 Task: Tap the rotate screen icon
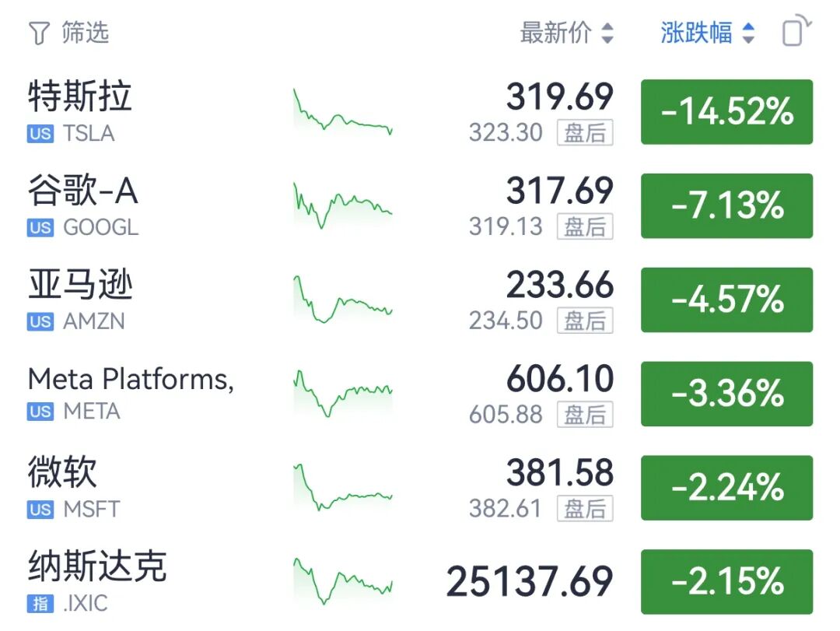(796, 30)
